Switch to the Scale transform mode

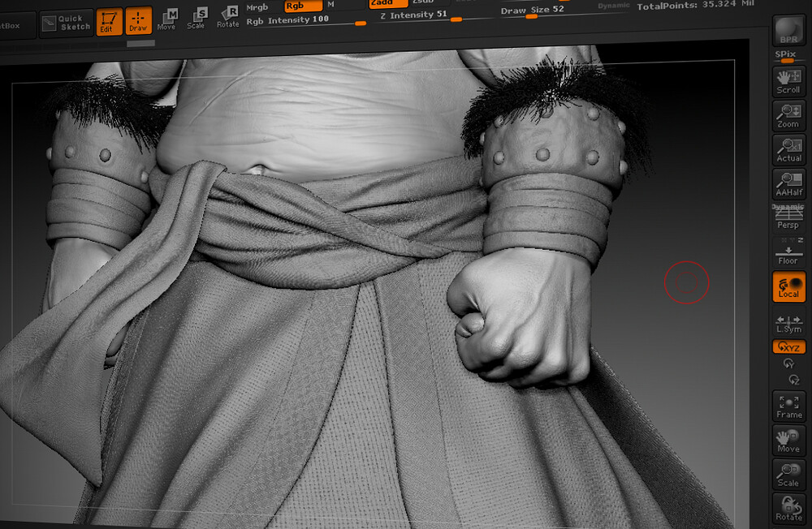coord(196,19)
